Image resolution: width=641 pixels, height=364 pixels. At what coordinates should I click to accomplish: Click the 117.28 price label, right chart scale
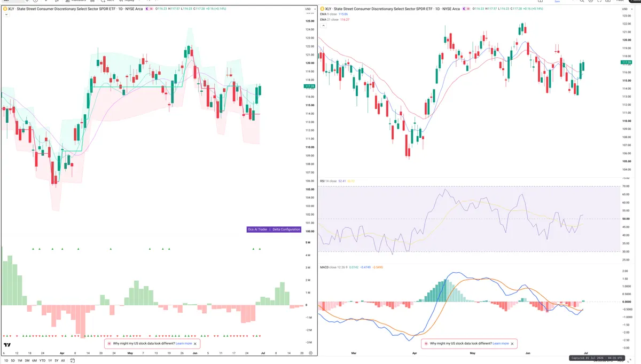(627, 62)
